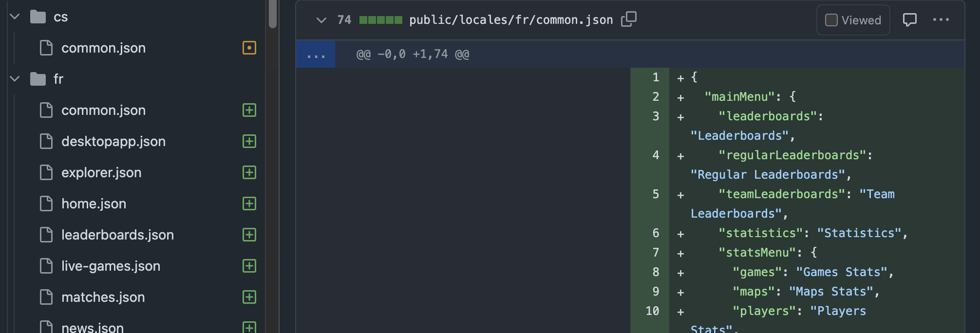Click the file icon next to home.json

click(x=46, y=203)
